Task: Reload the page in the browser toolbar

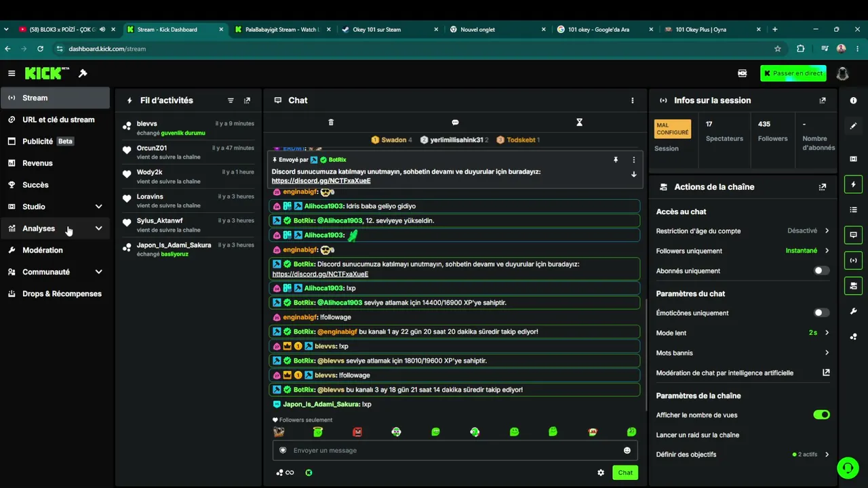Action: pyautogui.click(x=41, y=49)
